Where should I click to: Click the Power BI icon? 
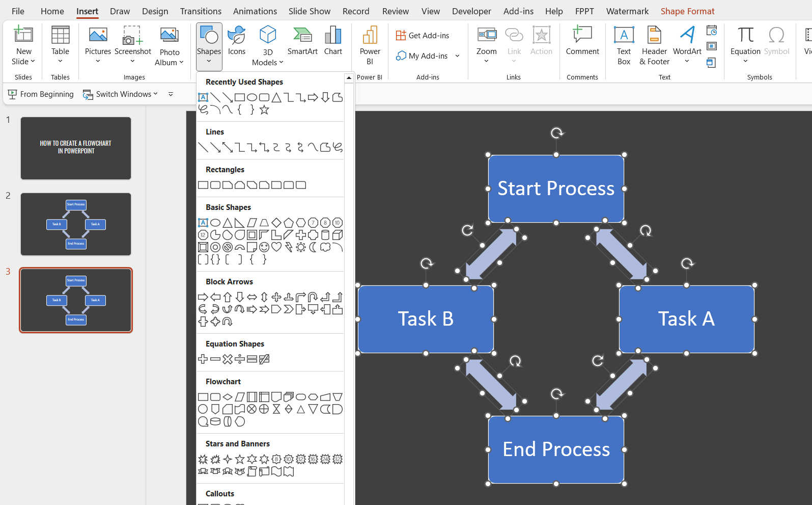370,46
